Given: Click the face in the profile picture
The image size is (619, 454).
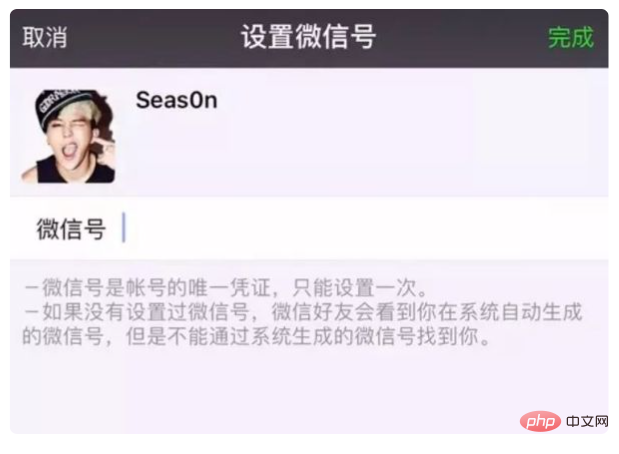Looking at the screenshot, I should (70, 140).
